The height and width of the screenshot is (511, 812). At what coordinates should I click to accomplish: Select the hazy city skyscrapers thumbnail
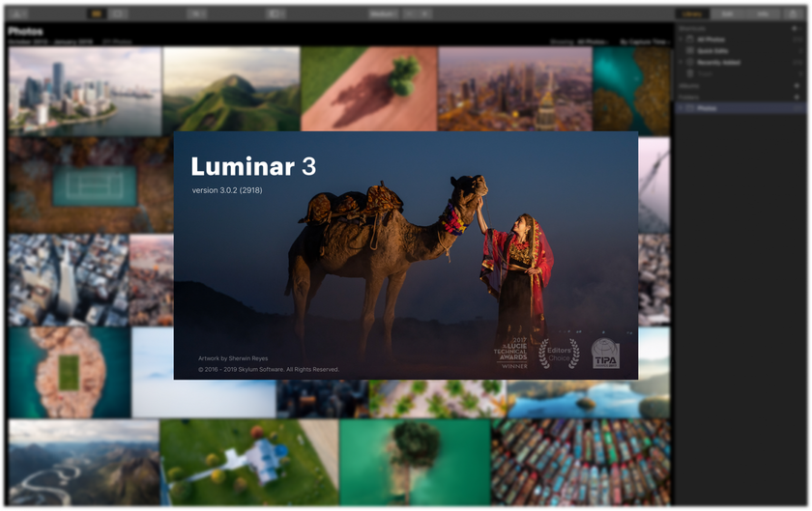[x=514, y=89]
